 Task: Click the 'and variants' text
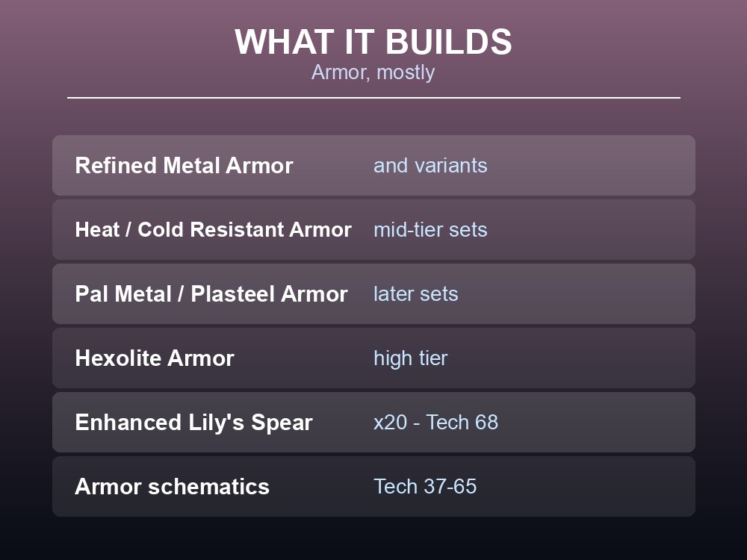(x=430, y=166)
